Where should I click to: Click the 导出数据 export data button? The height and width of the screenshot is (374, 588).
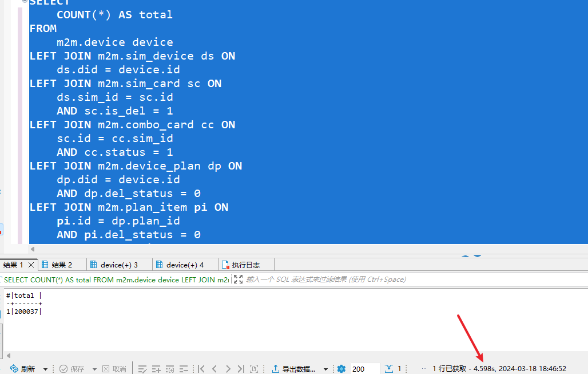[293, 369]
